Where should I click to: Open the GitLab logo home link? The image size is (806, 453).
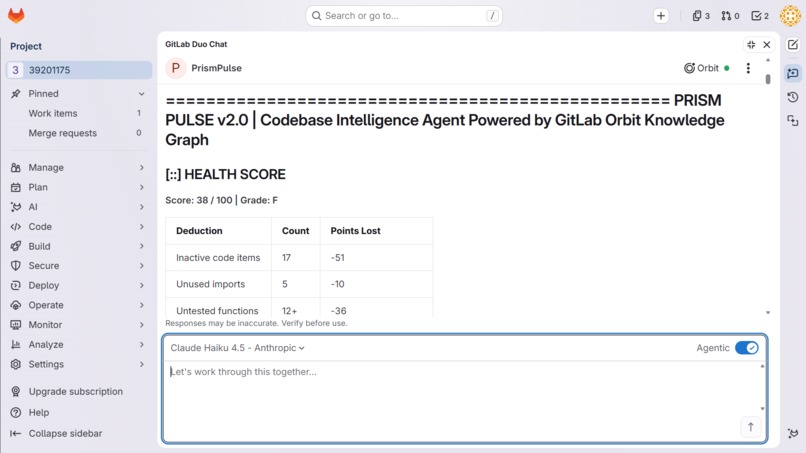16,15
